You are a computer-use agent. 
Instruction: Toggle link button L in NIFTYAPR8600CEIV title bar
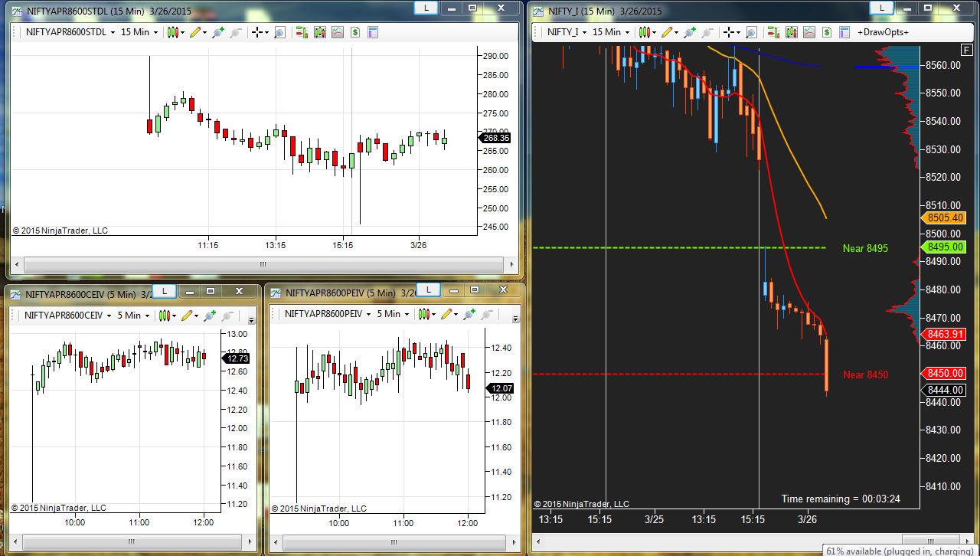click(x=164, y=292)
